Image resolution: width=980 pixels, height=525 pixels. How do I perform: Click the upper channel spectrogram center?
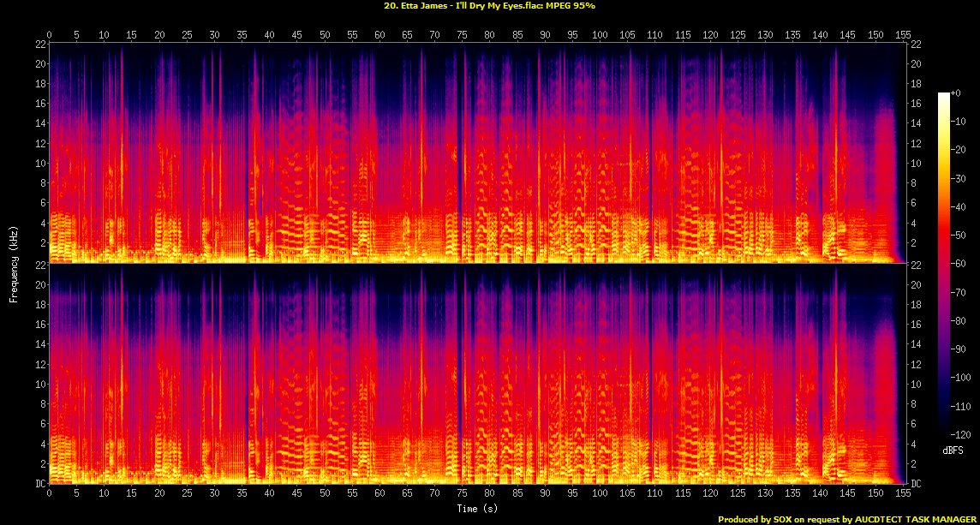tap(477, 152)
